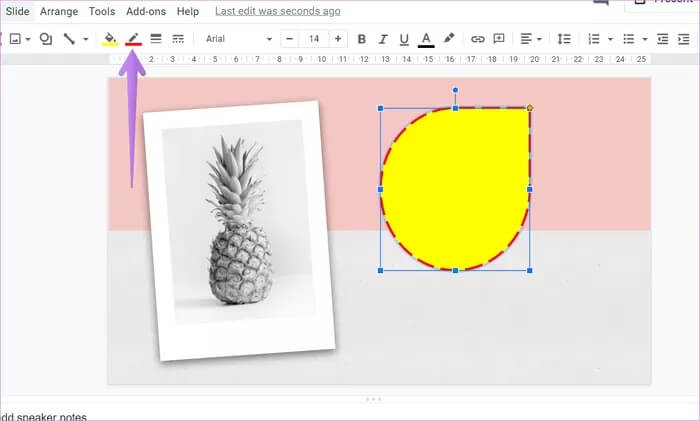This screenshot has width=700, height=421.
Task: Toggle bold formatting
Action: [x=361, y=39]
